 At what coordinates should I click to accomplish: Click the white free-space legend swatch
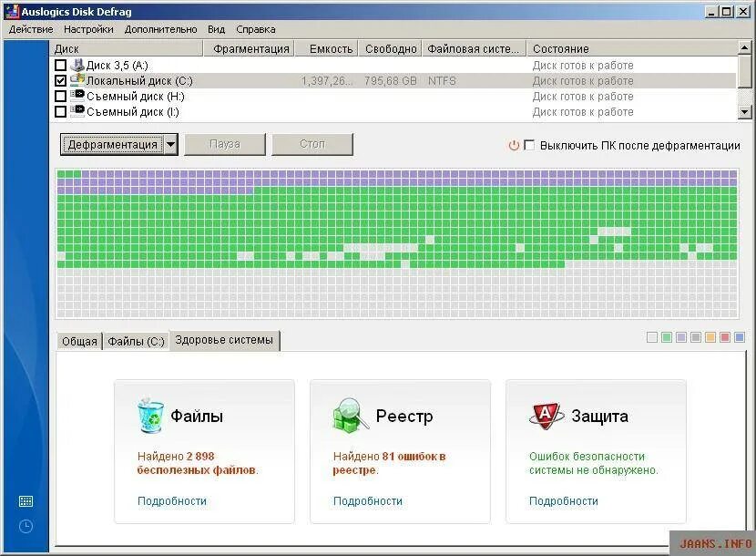coord(652,337)
